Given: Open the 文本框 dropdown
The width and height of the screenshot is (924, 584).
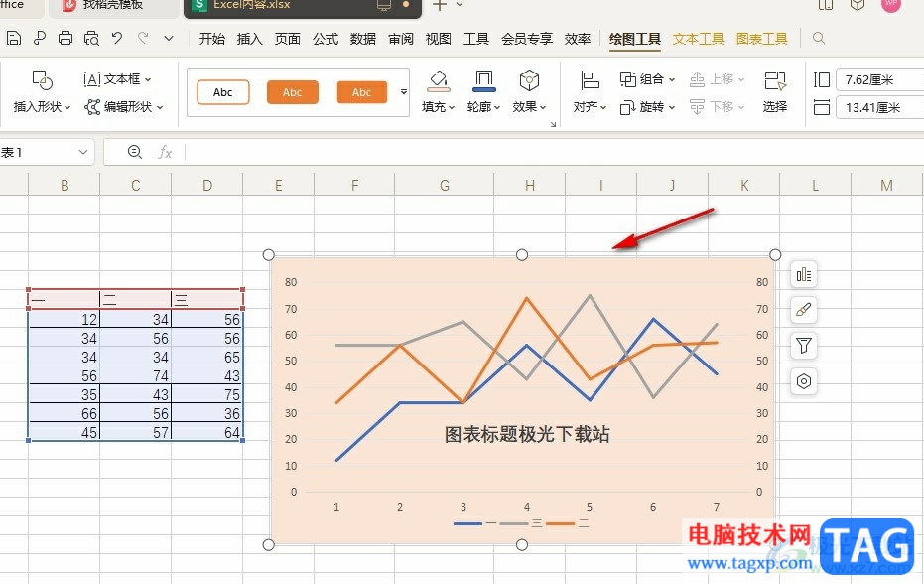Looking at the screenshot, I should [x=117, y=79].
